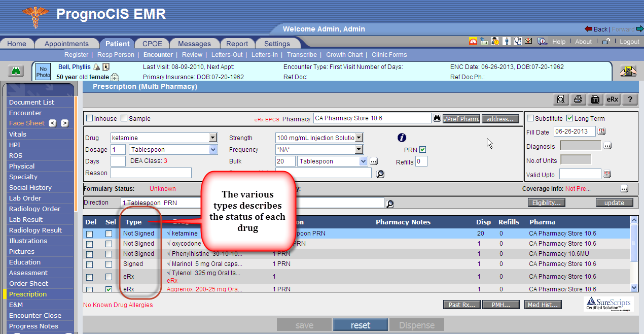
Task: Open the Messages tab
Action: pyautogui.click(x=194, y=44)
